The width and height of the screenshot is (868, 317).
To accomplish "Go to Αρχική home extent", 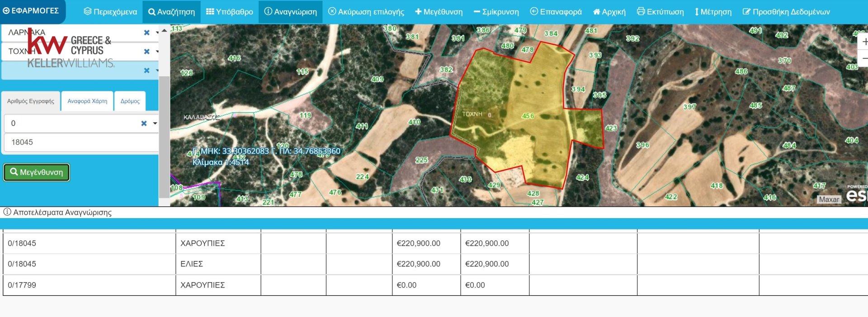I will pyautogui.click(x=609, y=12).
